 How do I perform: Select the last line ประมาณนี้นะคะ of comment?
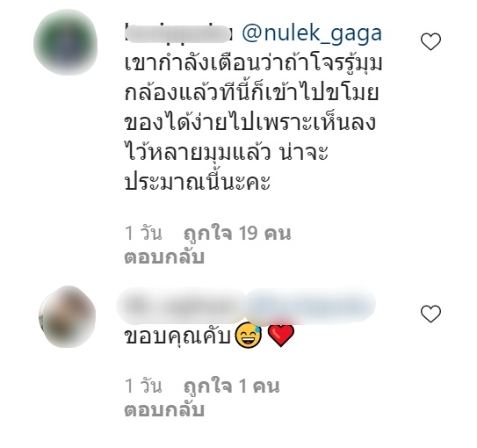tap(198, 182)
